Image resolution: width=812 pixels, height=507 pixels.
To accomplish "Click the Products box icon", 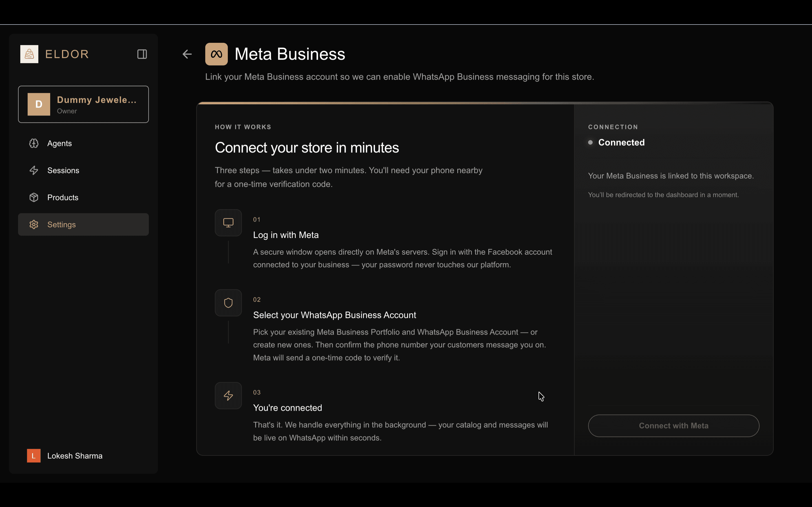I will 34,197.
